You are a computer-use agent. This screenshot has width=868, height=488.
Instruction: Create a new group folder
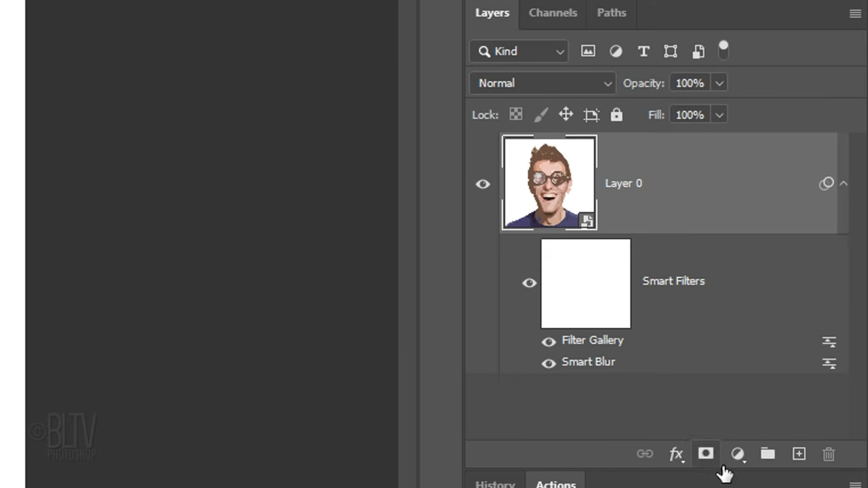[768, 454]
